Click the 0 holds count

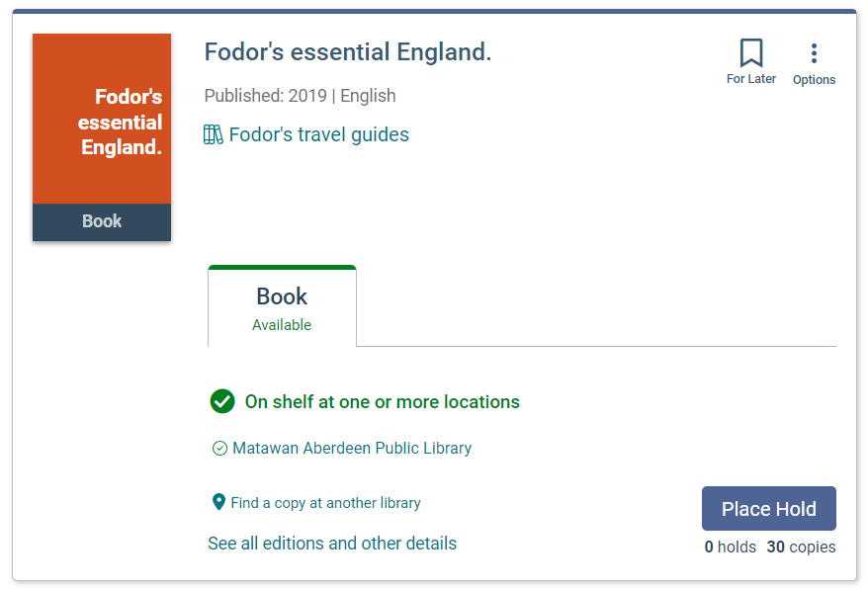tap(730, 548)
